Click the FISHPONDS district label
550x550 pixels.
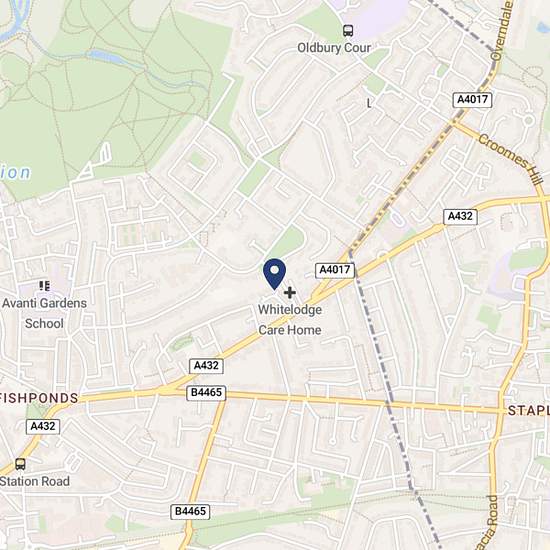click(x=39, y=398)
